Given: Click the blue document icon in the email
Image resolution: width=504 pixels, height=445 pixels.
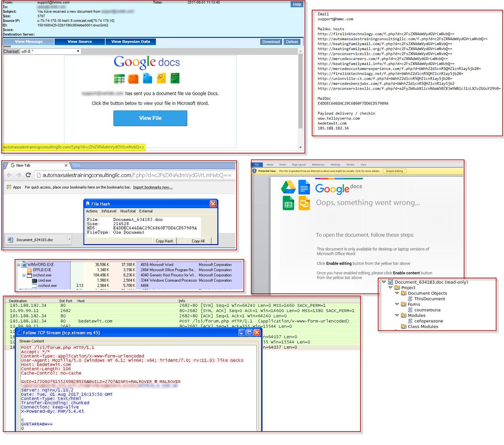Looking at the screenshot, I should 147,78.
